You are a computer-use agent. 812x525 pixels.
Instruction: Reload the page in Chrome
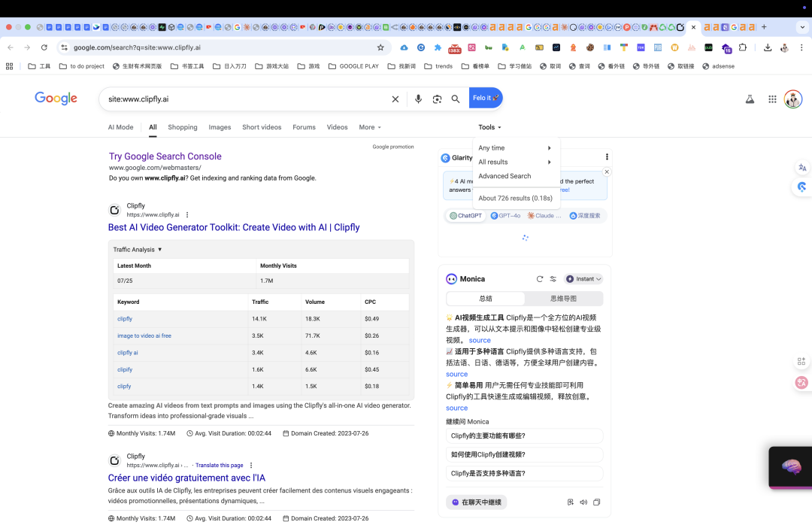click(x=44, y=47)
